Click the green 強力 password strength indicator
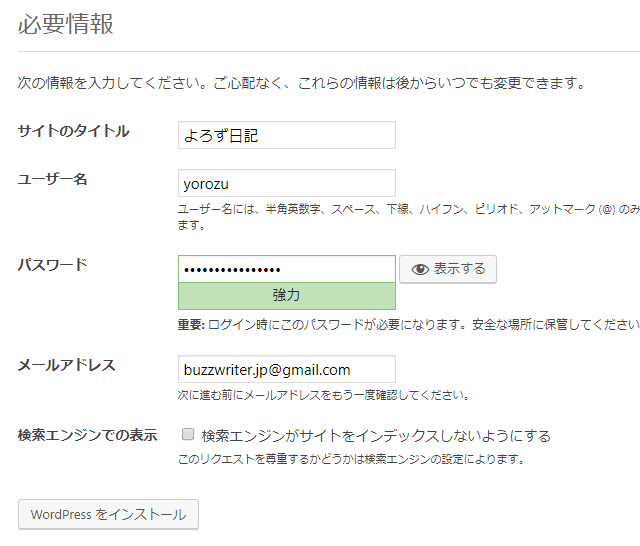Screen dimensions: 640x546 click(286, 296)
